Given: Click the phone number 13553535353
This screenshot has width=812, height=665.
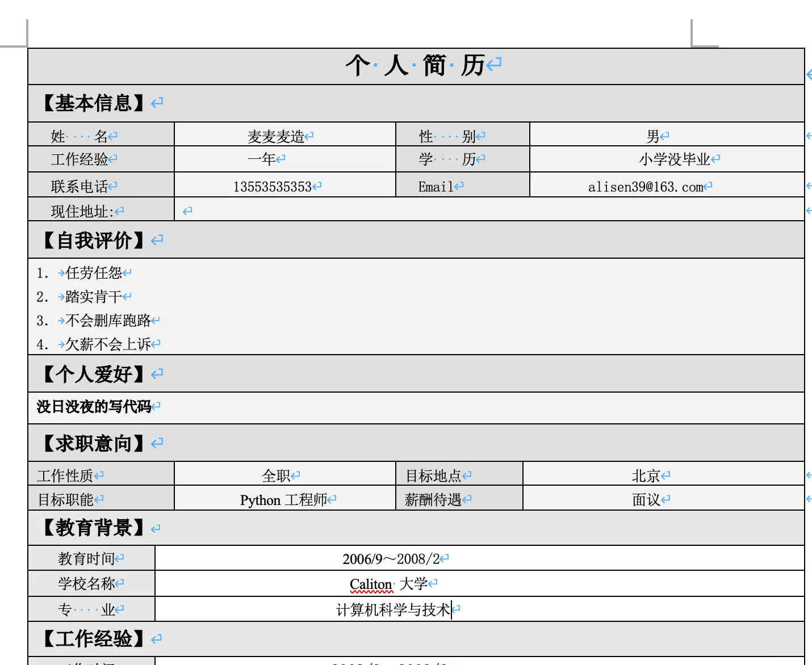Looking at the screenshot, I should [273, 187].
